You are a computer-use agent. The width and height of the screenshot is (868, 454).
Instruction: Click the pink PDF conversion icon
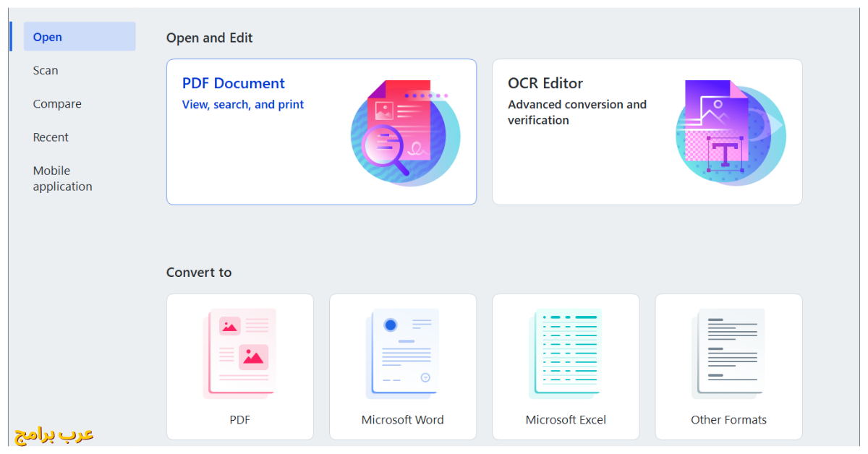pos(239,354)
